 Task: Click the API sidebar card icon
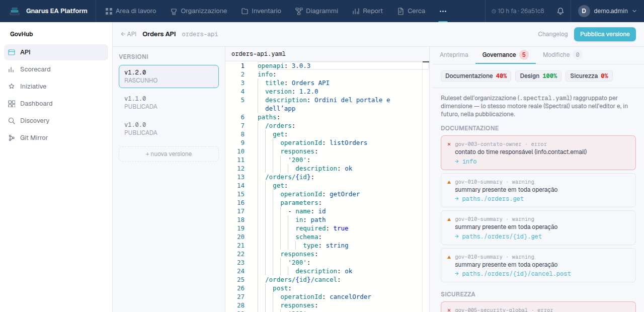click(12, 52)
